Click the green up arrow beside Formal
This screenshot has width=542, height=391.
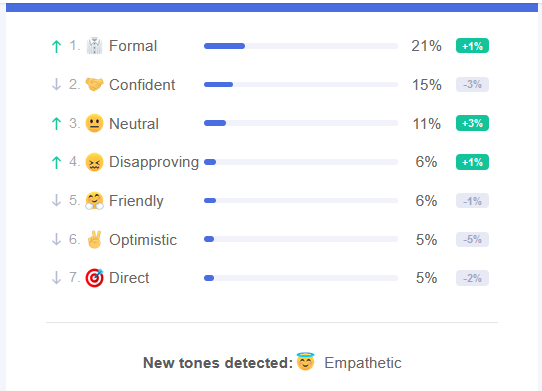(x=56, y=46)
